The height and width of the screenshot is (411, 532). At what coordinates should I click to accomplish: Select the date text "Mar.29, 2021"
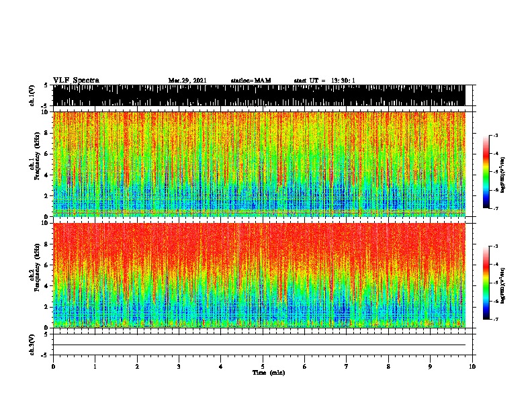[187, 81]
